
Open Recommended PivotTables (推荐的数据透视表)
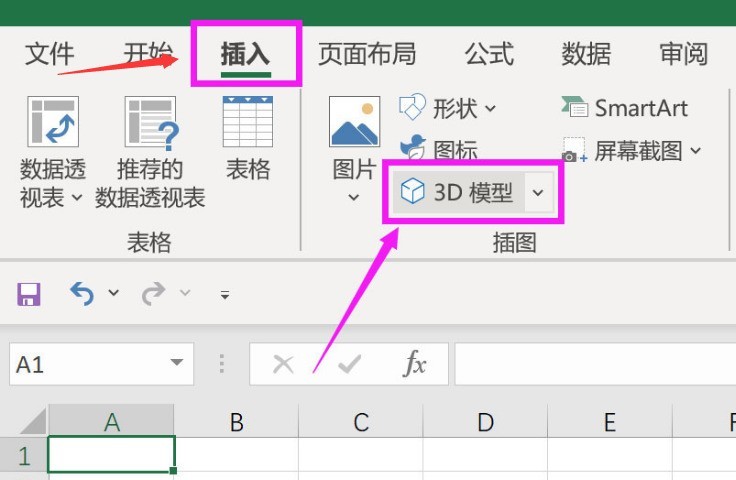tap(150, 122)
